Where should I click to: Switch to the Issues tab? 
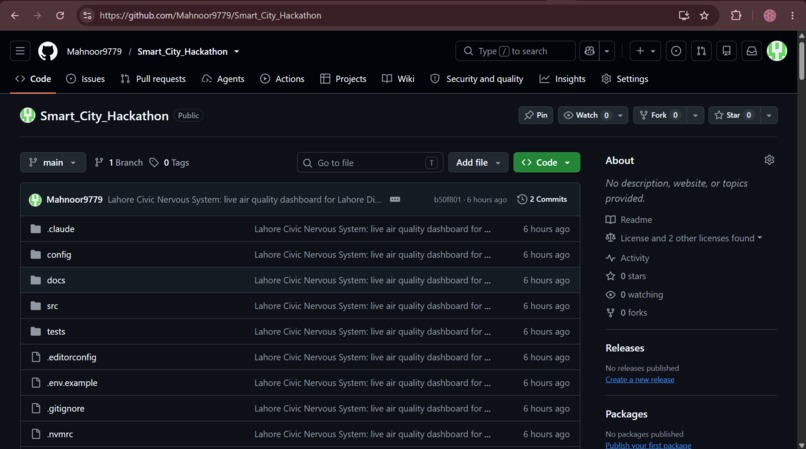pos(86,79)
